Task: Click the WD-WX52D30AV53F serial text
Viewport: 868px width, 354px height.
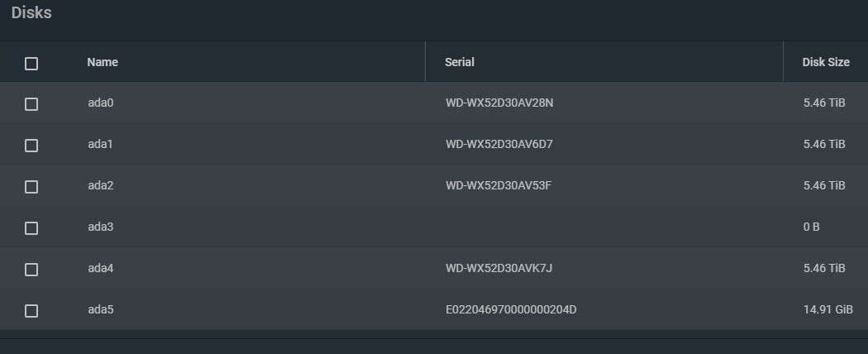Action: click(498, 185)
